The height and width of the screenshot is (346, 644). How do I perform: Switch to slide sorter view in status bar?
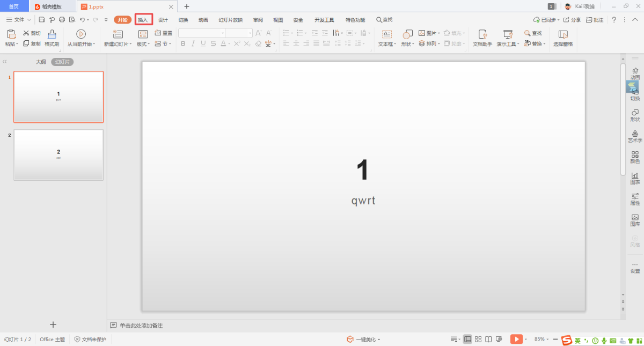478,339
